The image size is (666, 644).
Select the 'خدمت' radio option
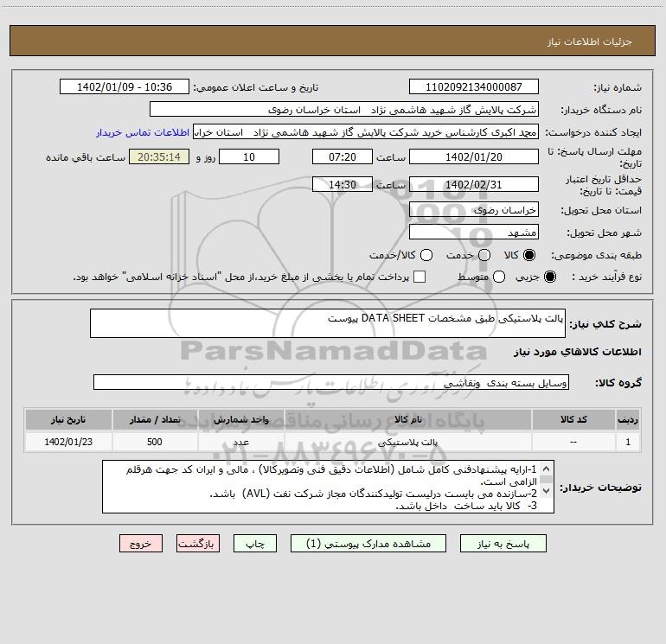pos(484,255)
